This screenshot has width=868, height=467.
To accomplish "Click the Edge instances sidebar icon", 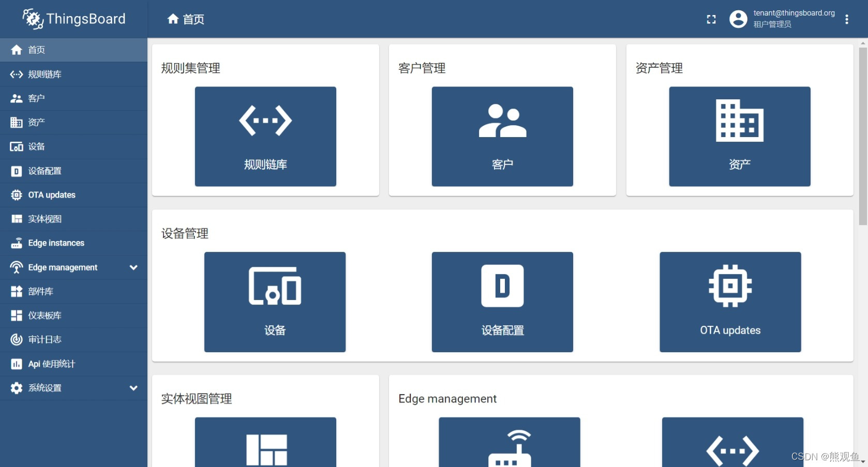I will (16, 243).
